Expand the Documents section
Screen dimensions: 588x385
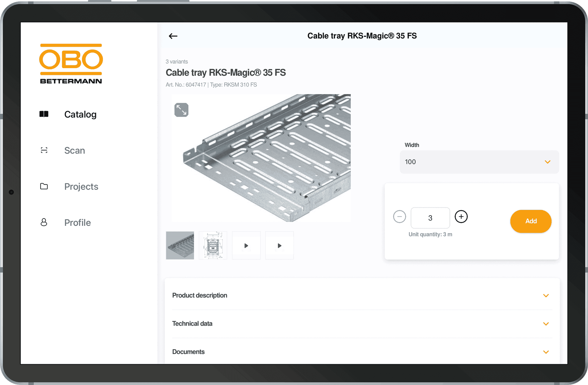click(362, 352)
